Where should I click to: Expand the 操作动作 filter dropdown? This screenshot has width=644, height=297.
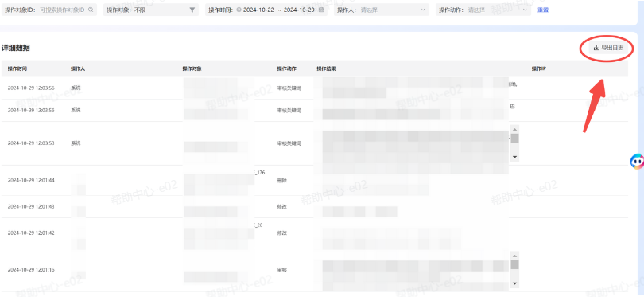tap(483, 10)
